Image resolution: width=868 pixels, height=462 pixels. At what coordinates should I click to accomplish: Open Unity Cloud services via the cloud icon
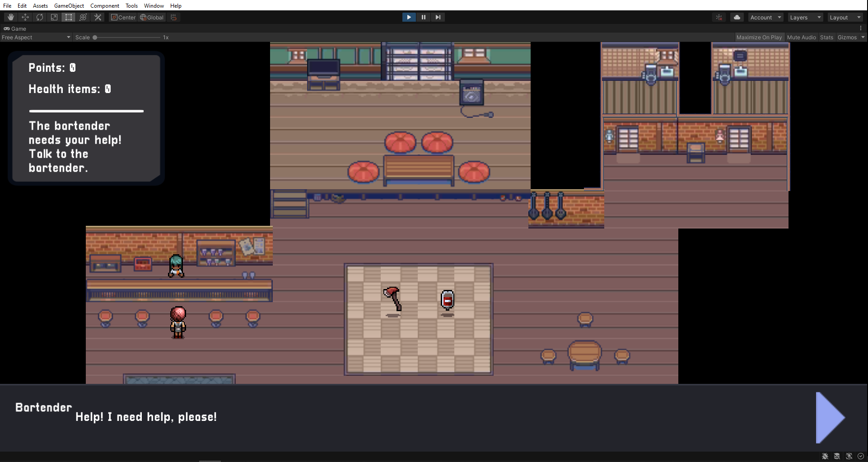737,17
